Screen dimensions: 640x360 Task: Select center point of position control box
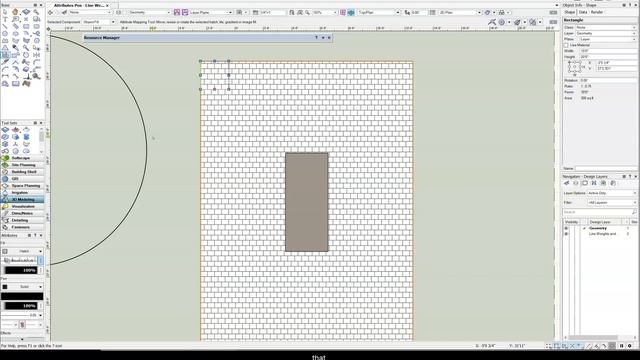pyautogui.click(x=575, y=67)
